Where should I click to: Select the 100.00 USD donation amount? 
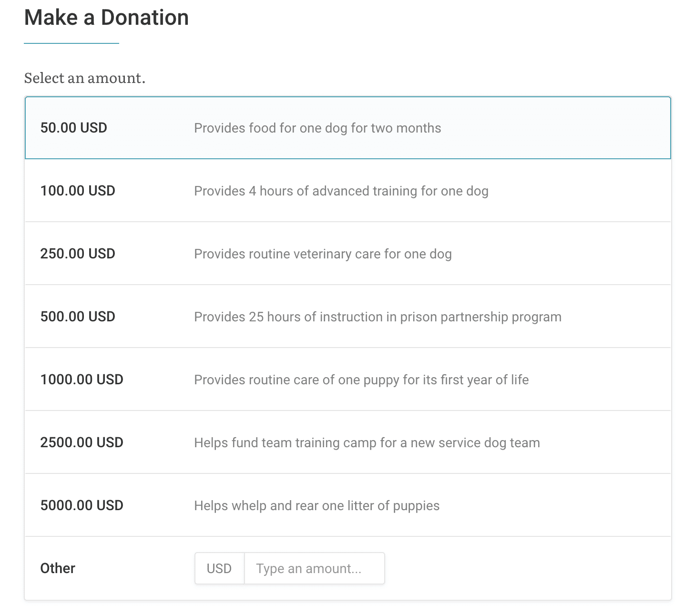[78, 191]
